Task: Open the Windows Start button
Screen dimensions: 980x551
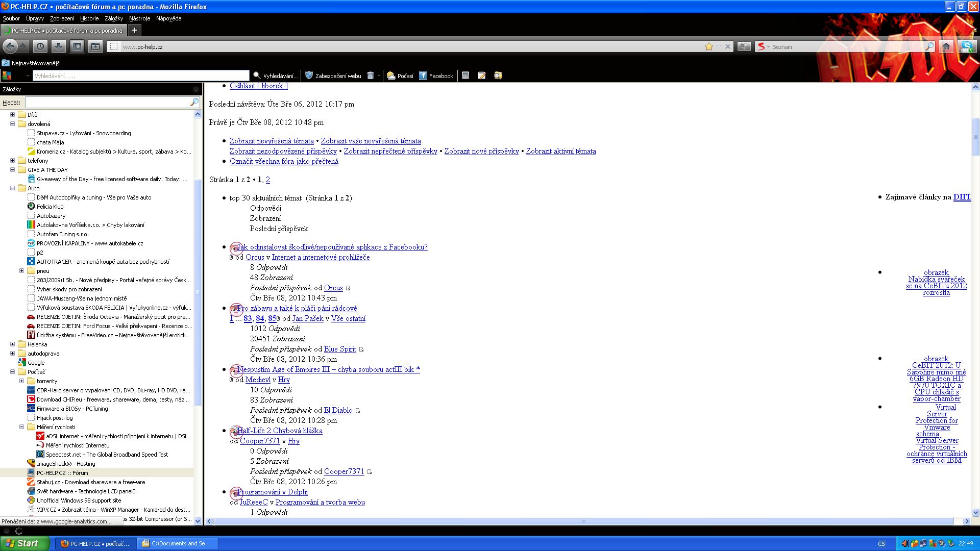Action: 25,543
